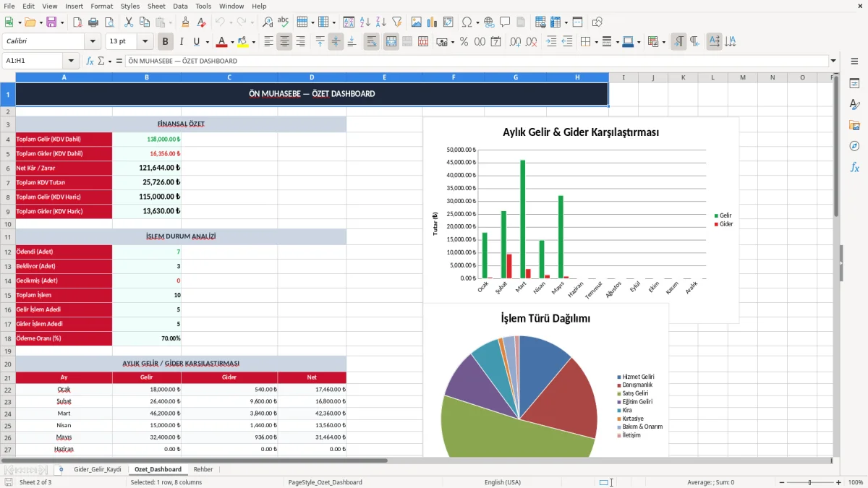Click English (USA) language status
The height and width of the screenshot is (488, 868).
pos(502,482)
